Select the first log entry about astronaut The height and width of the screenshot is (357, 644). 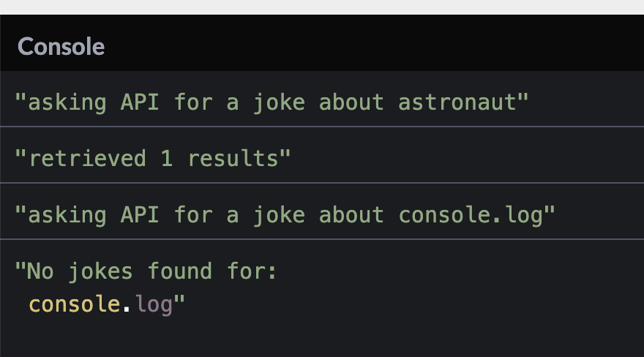click(x=271, y=102)
